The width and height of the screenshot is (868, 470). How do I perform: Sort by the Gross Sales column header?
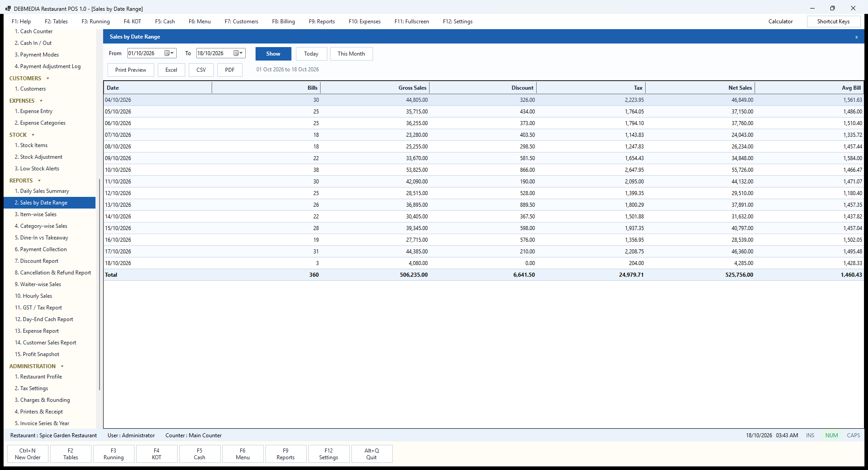(x=375, y=88)
